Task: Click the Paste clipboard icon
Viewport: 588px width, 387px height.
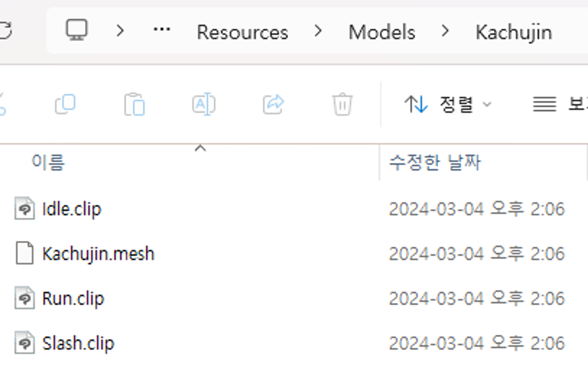Action: tap(134, 104)
